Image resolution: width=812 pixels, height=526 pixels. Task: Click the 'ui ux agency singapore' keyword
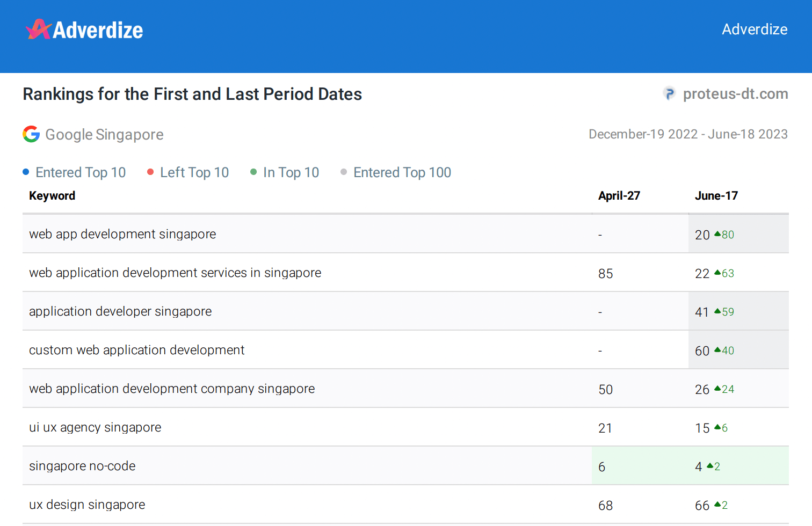(95, 428)
